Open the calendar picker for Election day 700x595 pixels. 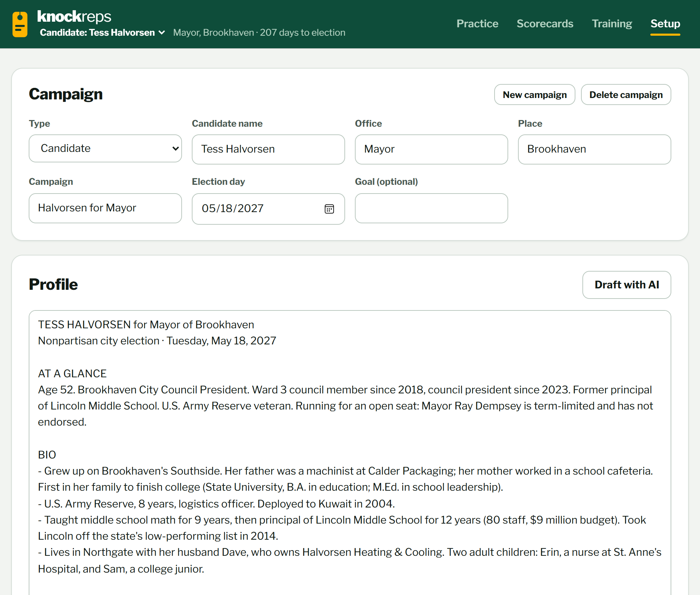tap(329, 209)
